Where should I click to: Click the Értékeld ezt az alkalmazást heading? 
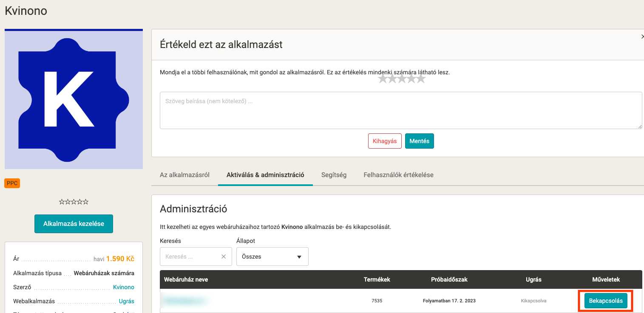tap(221, 44)
